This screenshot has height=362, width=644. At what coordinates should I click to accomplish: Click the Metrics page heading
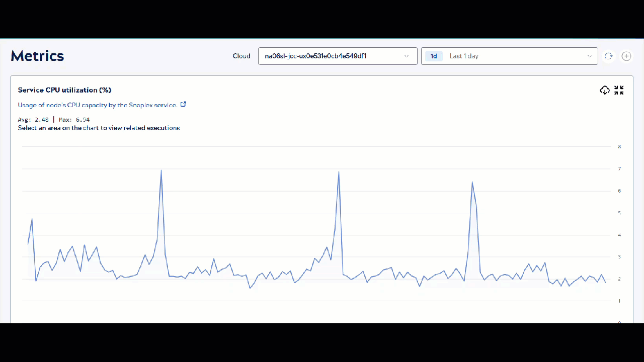(37, 56)
